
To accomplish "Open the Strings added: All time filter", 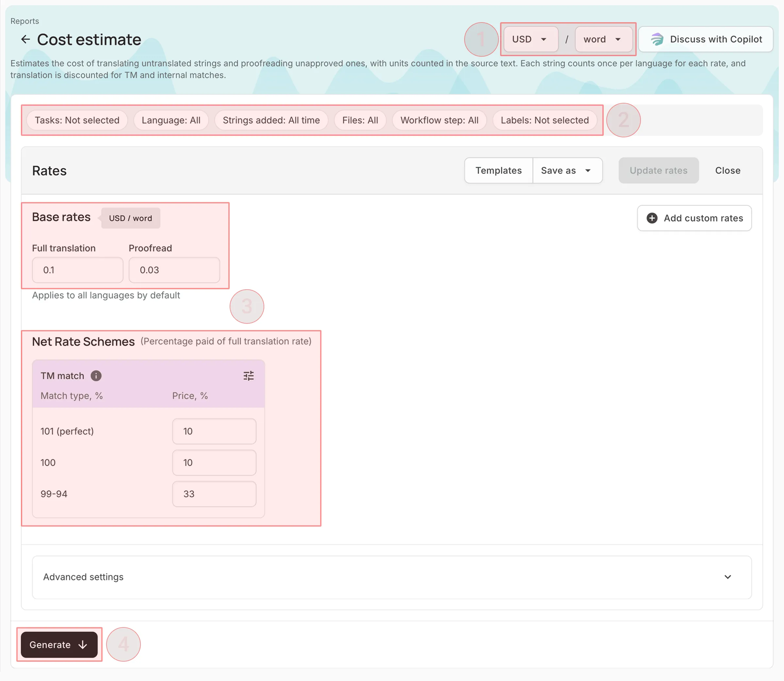I will [x=271, y=120].
